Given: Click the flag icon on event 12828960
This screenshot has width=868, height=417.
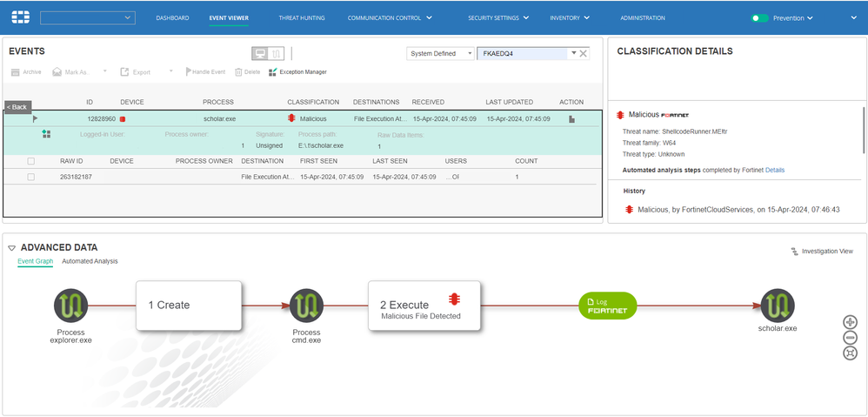Looking at the screenshot, I should (36, 118).
